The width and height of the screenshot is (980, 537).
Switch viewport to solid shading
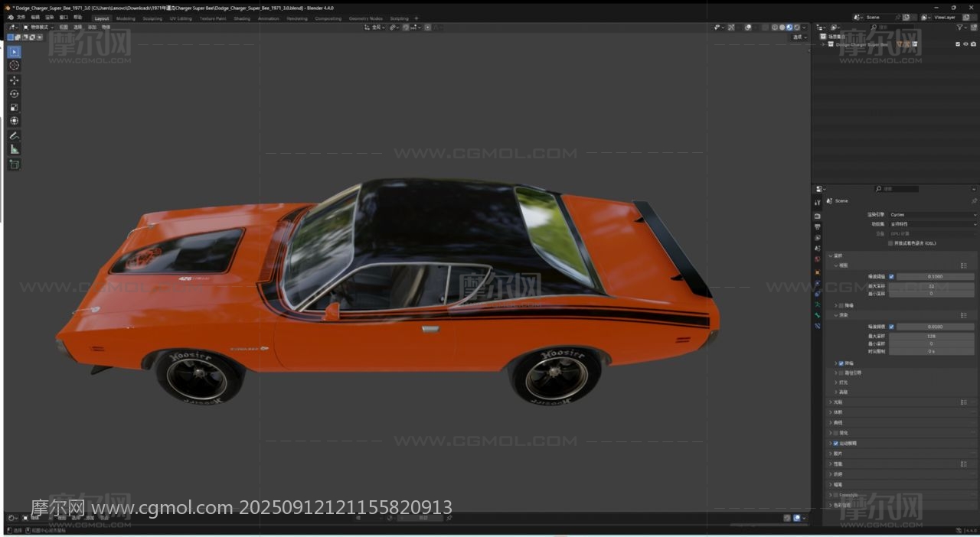(x=782, y=28)
